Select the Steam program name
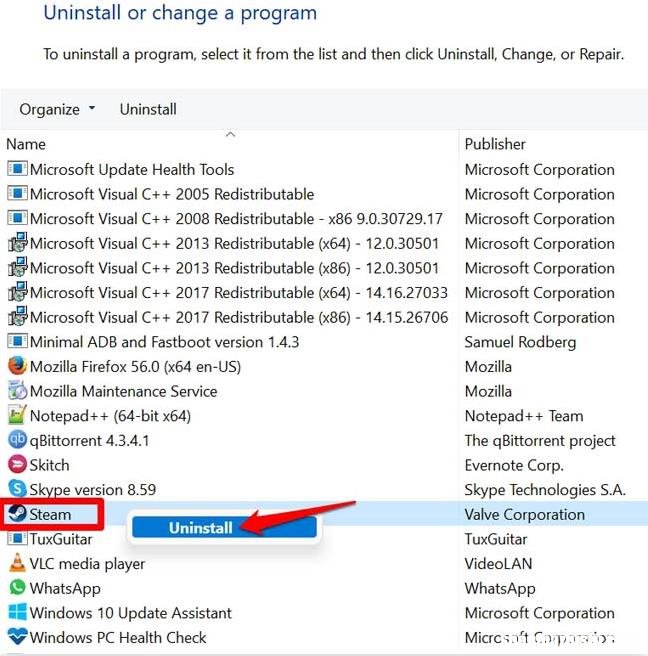Image resolution: width=648 pixels, height=656 pixels. click(50, 514)
